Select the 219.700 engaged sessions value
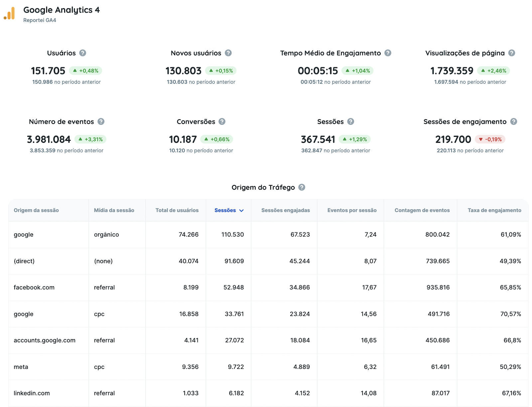This screenshot has height=407, width=532. tap(453, 139)
